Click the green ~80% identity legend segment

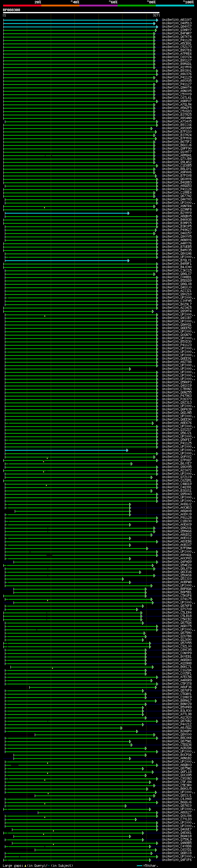[x=137, y=6]
